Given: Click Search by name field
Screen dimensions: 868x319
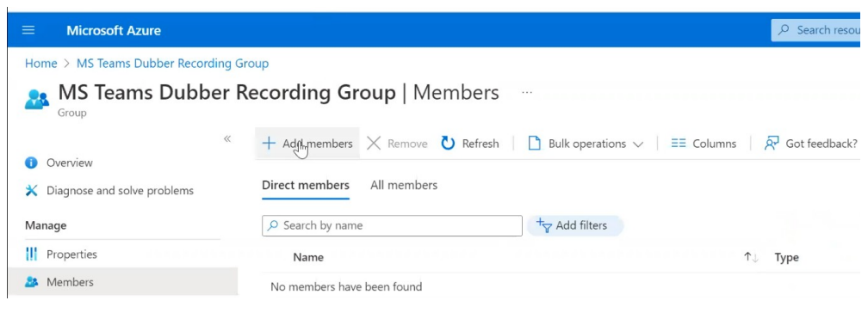Looking at the screenshot, I should coord(392,225).
